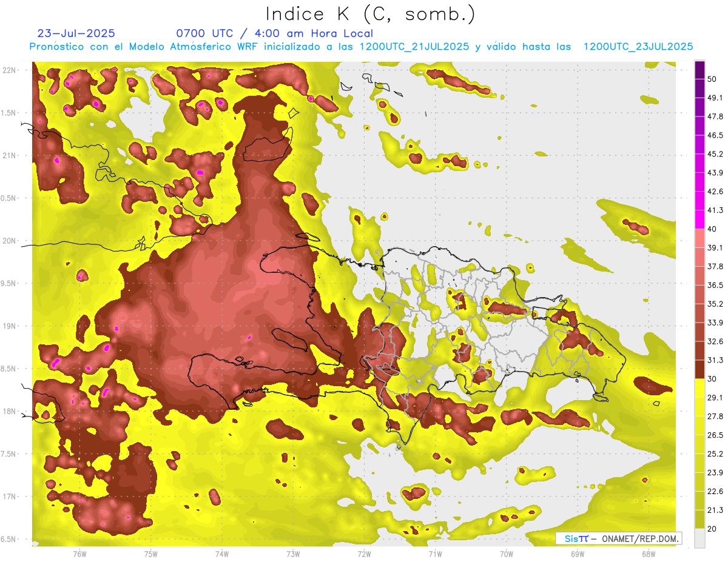The width and height of the screenshot is (728, 562).
Task: Click the colorbar value '31.3'
Action: tap(715, 360)
